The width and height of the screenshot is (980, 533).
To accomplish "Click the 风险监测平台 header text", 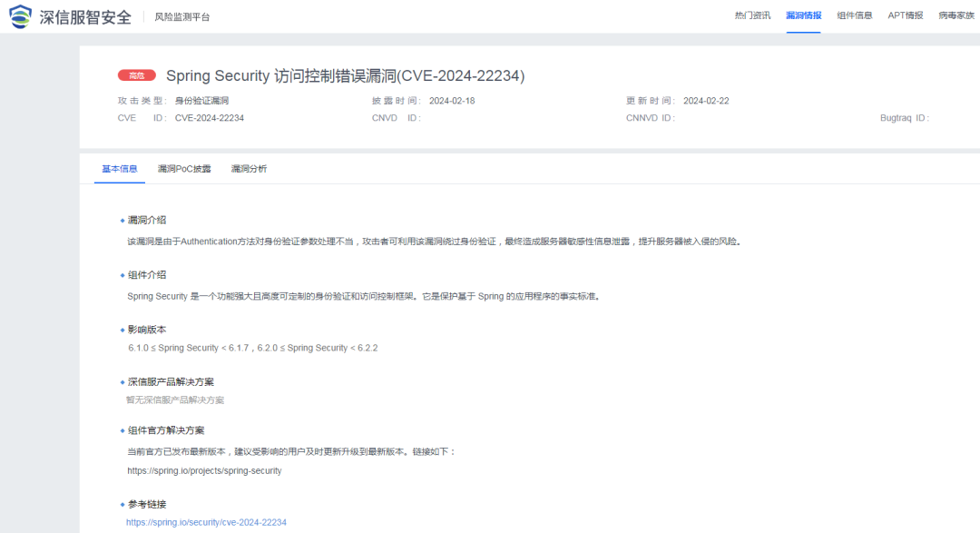I will pos(182,17).
